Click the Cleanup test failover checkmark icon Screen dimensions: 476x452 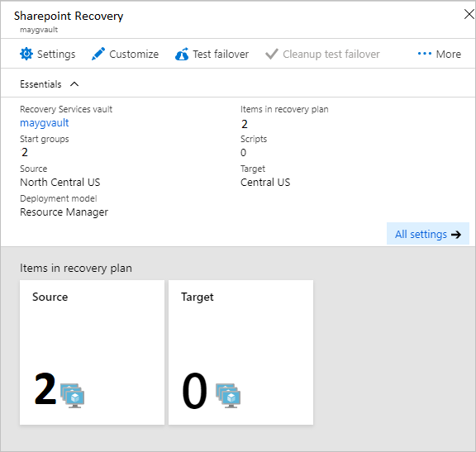(272, 54)
